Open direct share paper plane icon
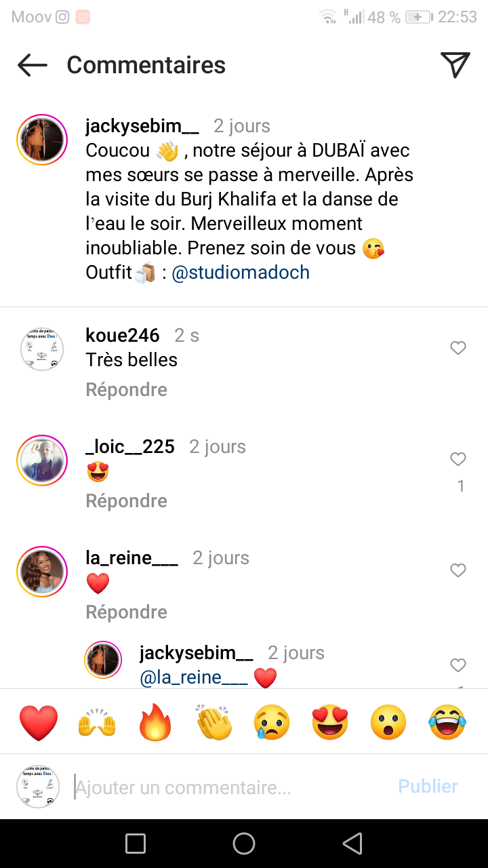The height and width of the screenshot is (868, 488). click(x=455, y=65)
